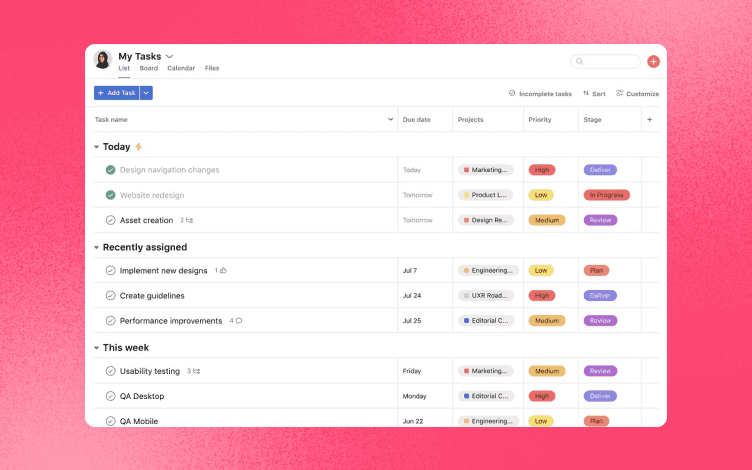Open the Create guidelines task name
The height and width of the screenshot is (470, 752).
[152, 295]
